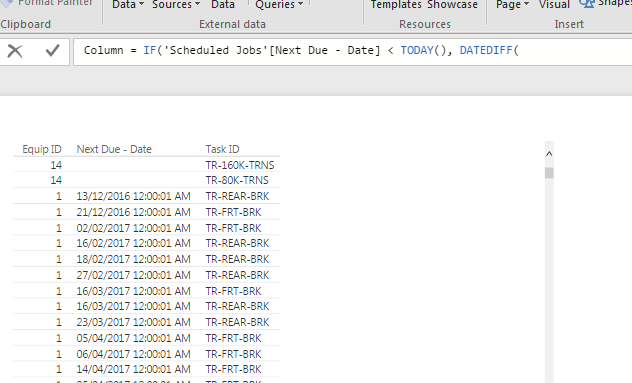Select the TR-160K-TRNS task cell
This screenshot has width=632, height=383.
click(240, 165)
